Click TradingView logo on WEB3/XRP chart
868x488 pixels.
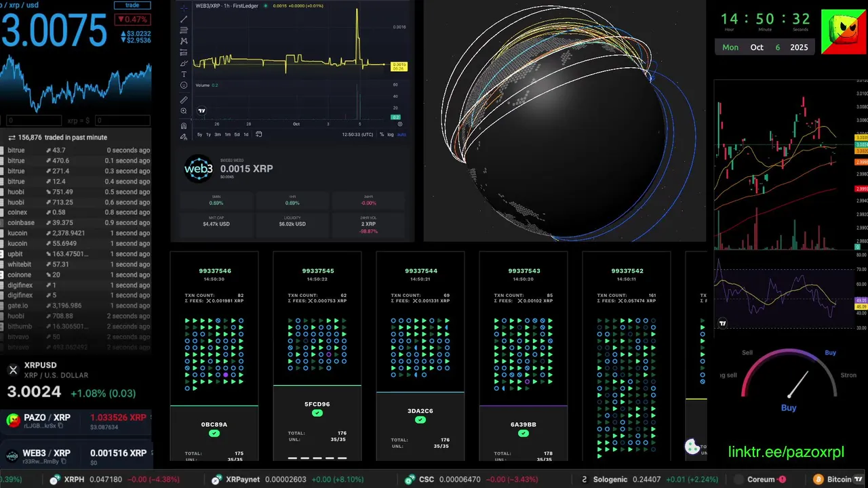(x=201, y=110)
